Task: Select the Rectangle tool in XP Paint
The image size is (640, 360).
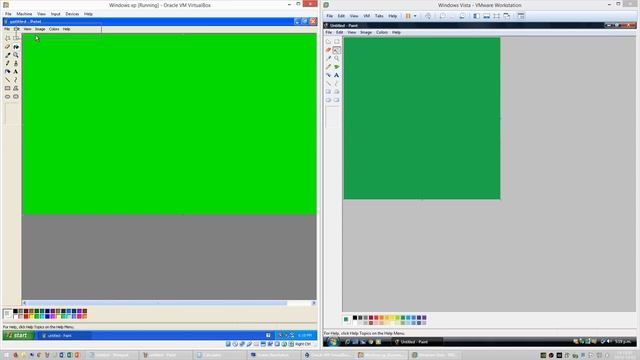Action: 7,88
